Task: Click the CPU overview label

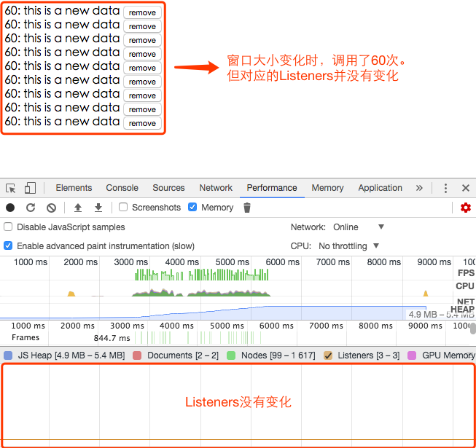Action: click(x=465, y=286)
